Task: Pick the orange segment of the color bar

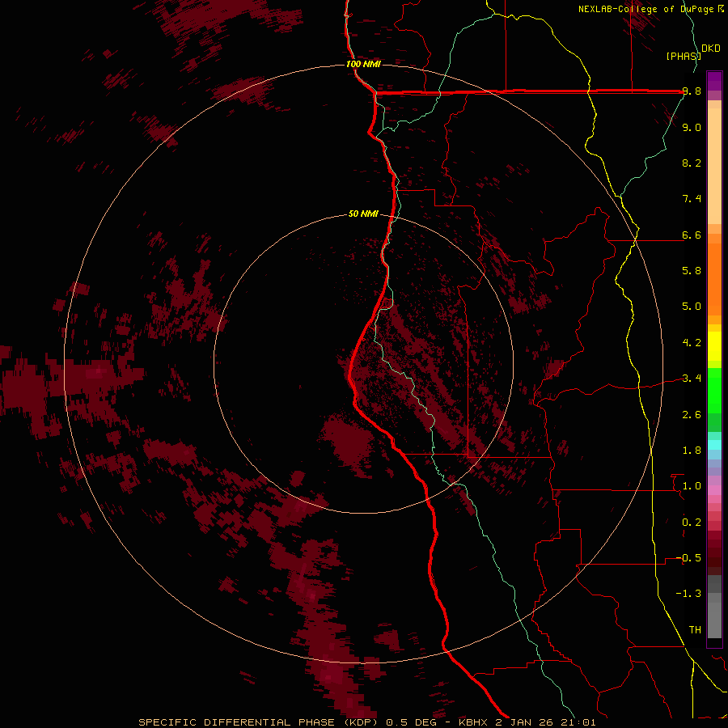Action: [714, 280]
